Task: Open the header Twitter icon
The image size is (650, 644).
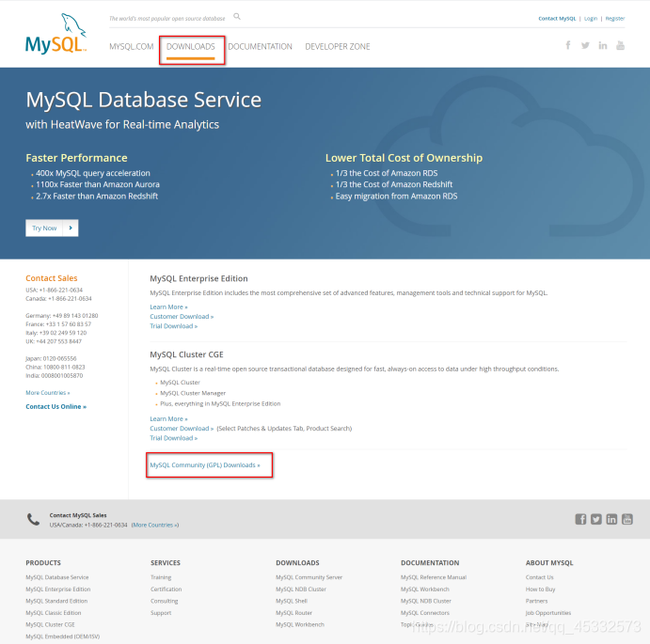Action: pos(585,45)
